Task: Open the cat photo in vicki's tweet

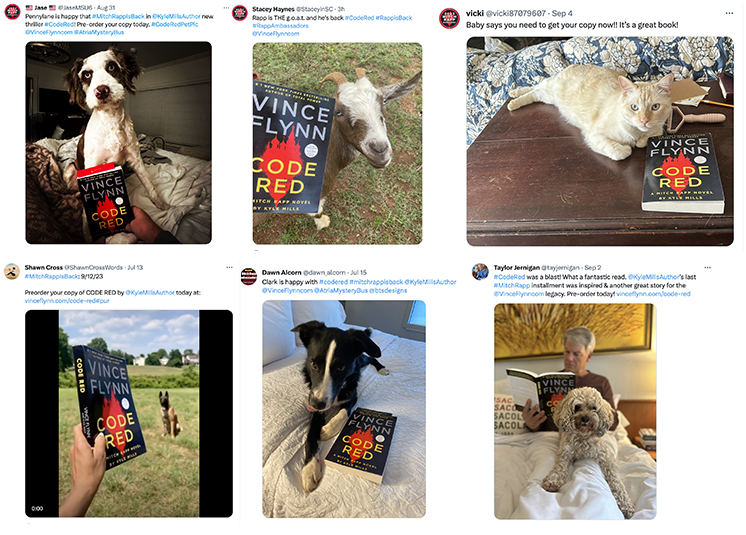Action: point(600,141)
